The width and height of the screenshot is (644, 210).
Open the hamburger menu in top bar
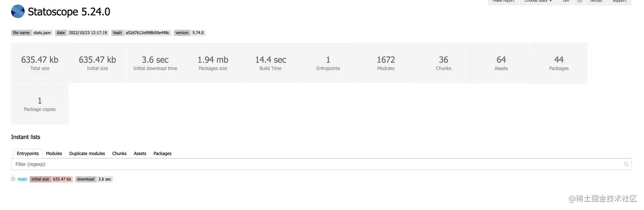[579, 2]
